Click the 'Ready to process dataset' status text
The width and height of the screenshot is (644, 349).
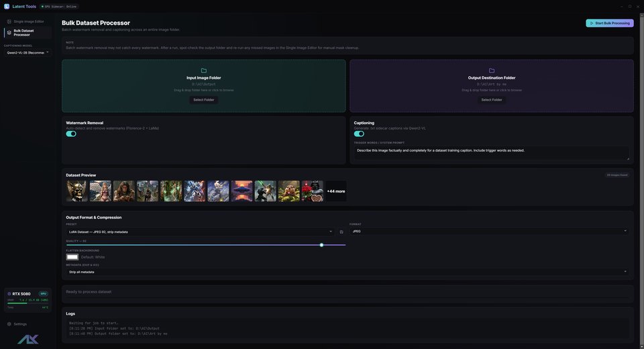tap(89, 292)
